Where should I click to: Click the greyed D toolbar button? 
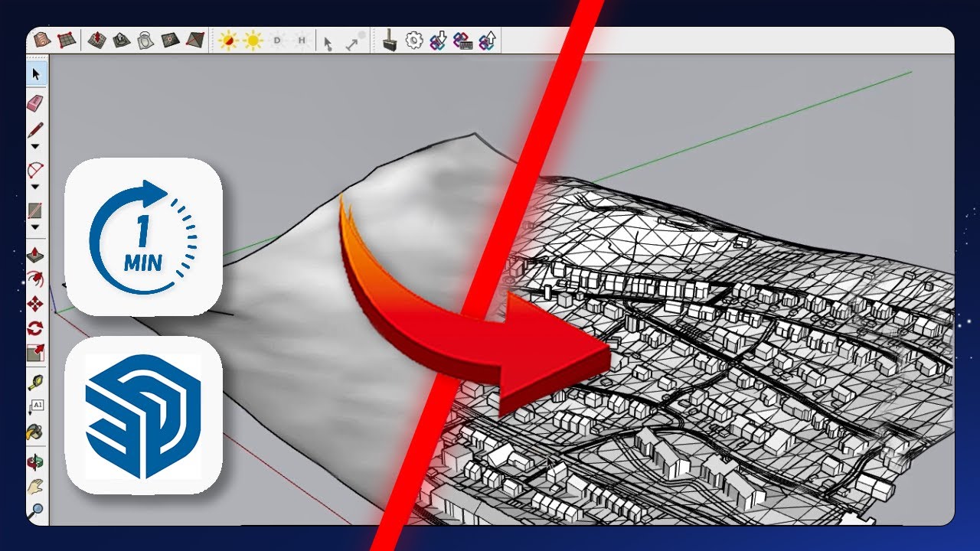point(277,41)
